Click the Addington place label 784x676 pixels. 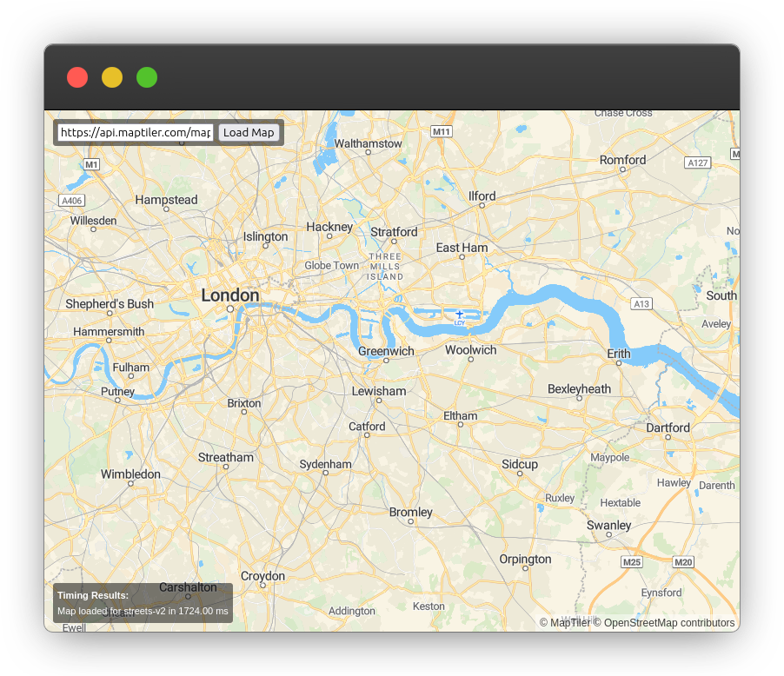click(352, 611)
